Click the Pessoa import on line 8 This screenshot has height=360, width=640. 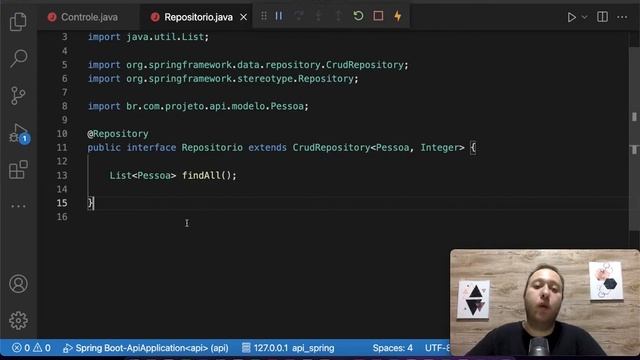[198, 106]
